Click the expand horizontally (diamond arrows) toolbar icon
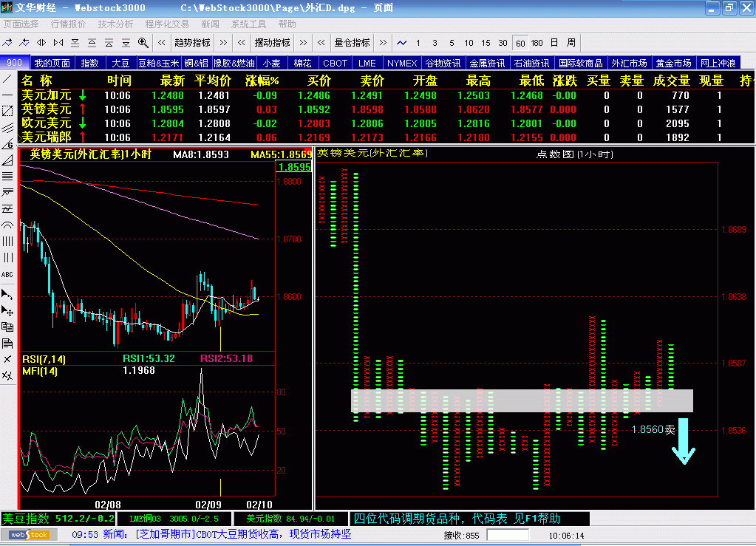 pyautogui.click(x=41, y=43)
